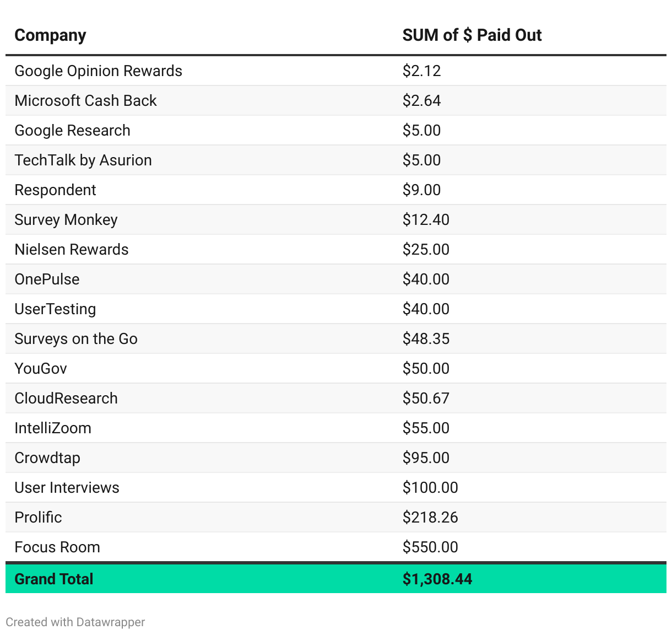Click the IntelliZoom row label
The height and width of the screenshot is (635, 672).
[x=53, y=428]
